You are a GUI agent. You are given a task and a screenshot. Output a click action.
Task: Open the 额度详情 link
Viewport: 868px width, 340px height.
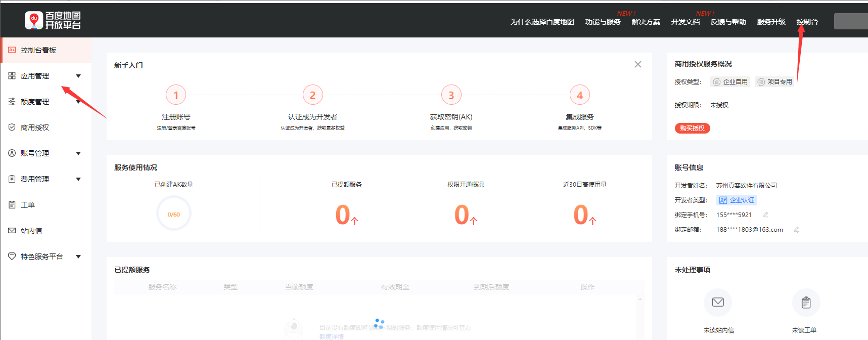[331, 336]
